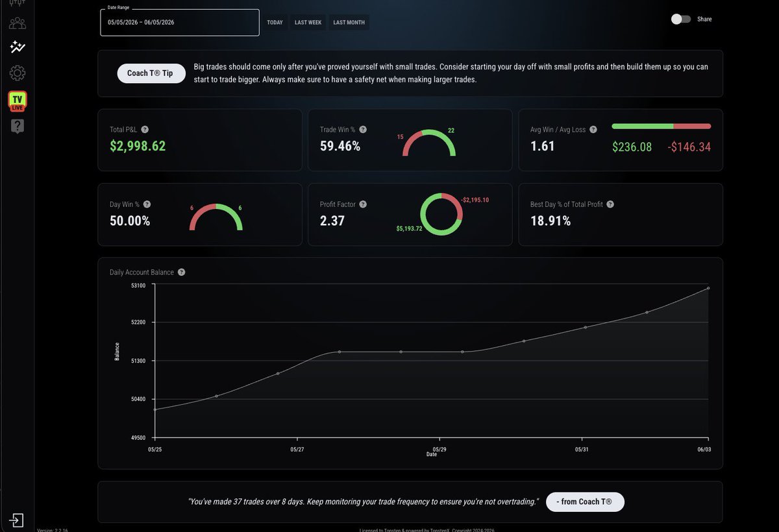779x532 pixels.
Task: Click the logout icon in sidebar
Action: 18,520
